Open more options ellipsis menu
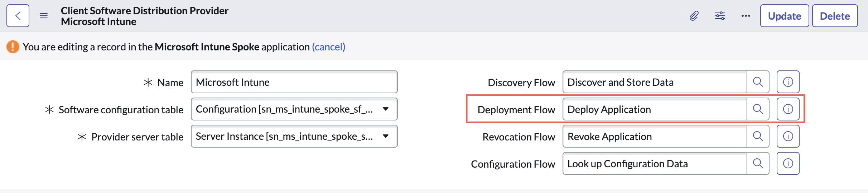This screenshot has width=868, height=193. 746,16
